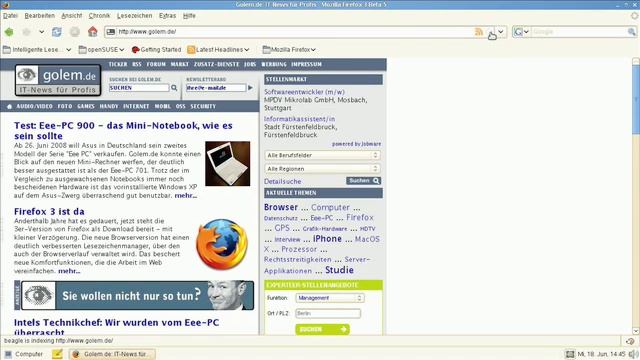Click the home icon in category navigation

[x=9, y=106]
